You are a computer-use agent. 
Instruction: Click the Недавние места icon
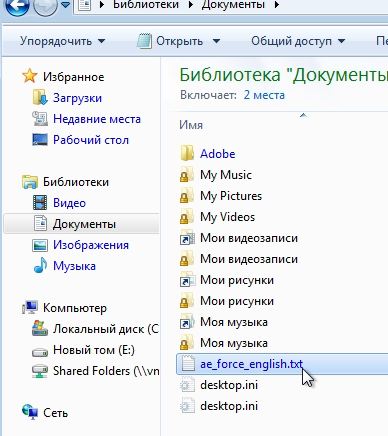pos(40,118)
